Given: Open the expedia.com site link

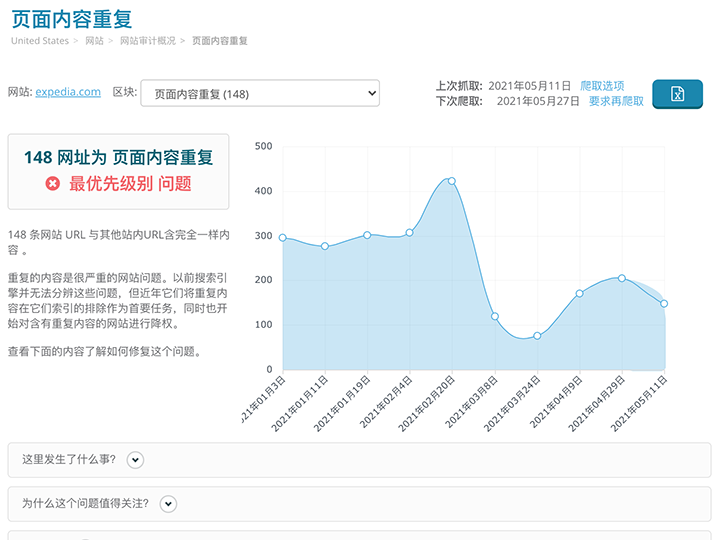Looking at the screenshot, I should click(68, 92).
